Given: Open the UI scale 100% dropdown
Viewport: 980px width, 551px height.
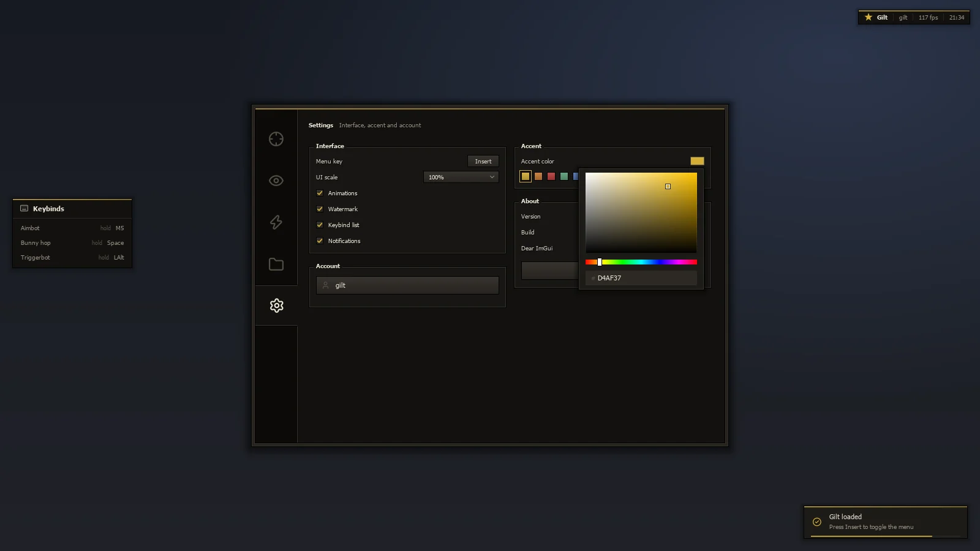Looking at the screenshot, I should click(461, 177).
